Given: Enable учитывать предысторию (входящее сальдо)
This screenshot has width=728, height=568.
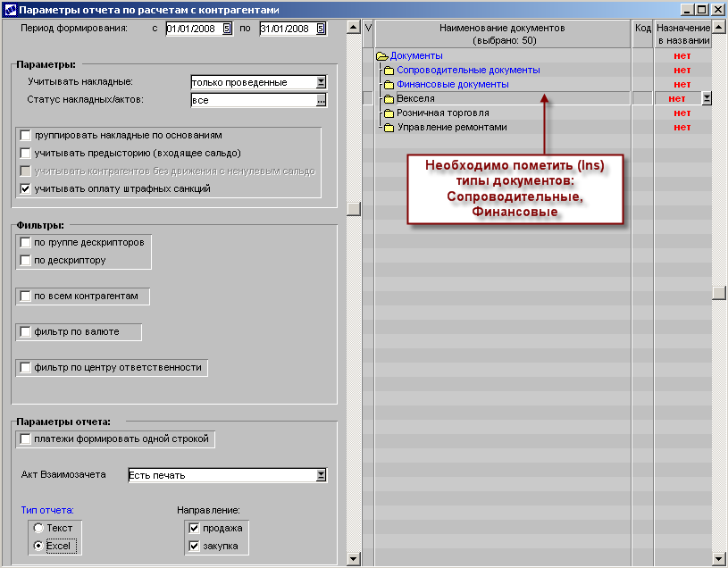Looking at the screenshot, I should [x=26, y=153].
